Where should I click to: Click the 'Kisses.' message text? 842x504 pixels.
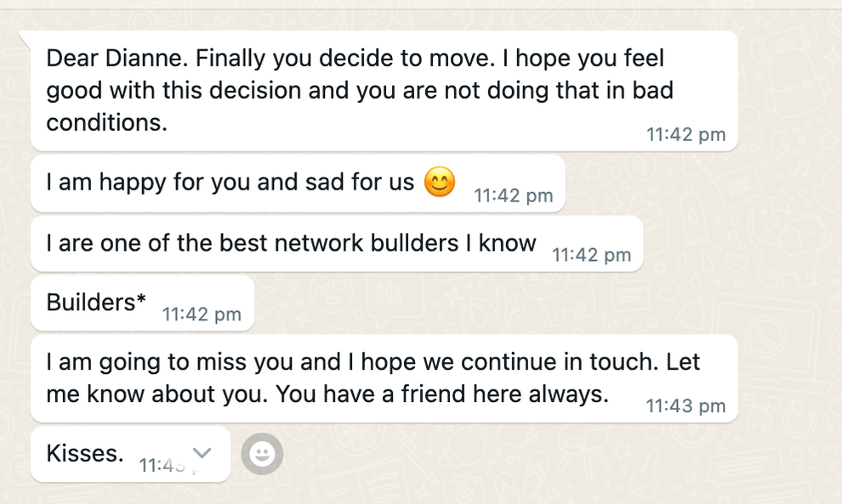[85, 454]
